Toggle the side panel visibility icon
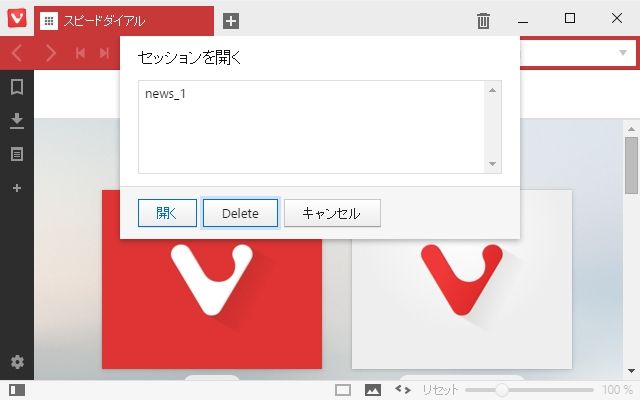 17,390
